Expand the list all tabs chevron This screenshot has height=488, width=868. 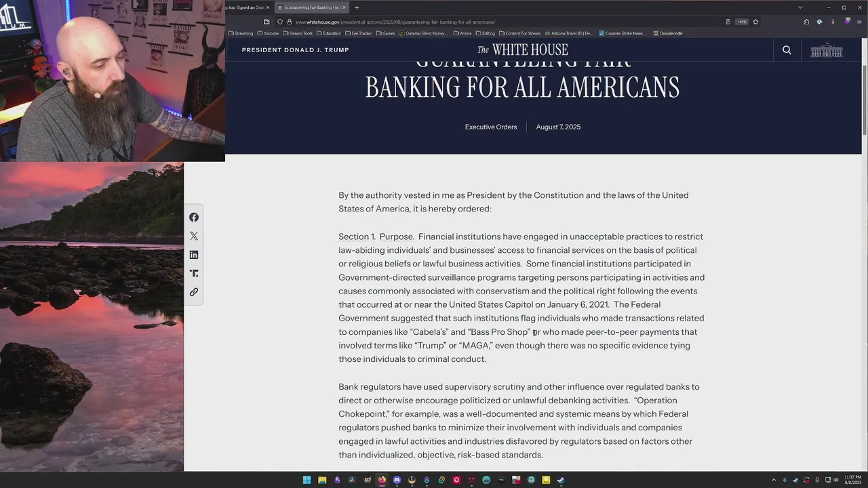pos(800,7)
